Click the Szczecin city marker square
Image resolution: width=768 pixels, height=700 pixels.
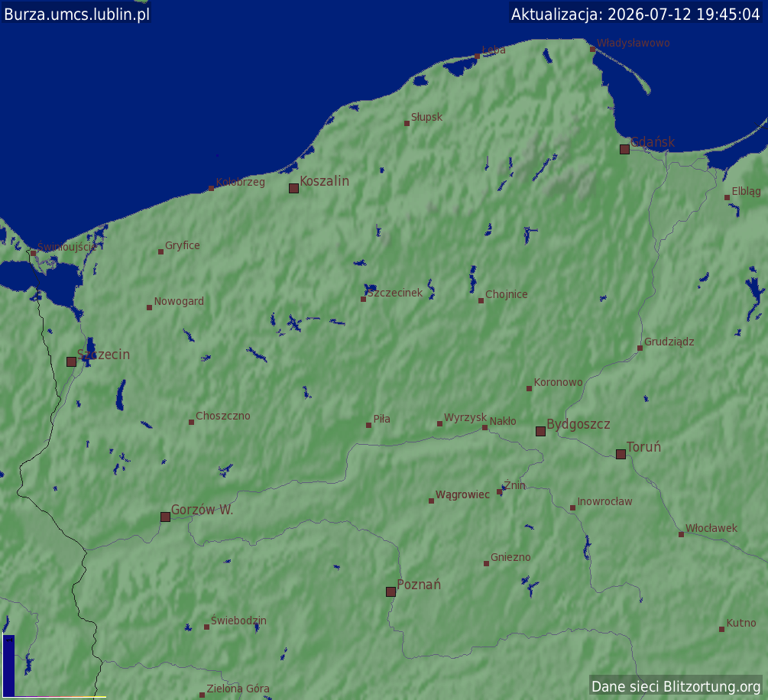click(x=72, y=362)
